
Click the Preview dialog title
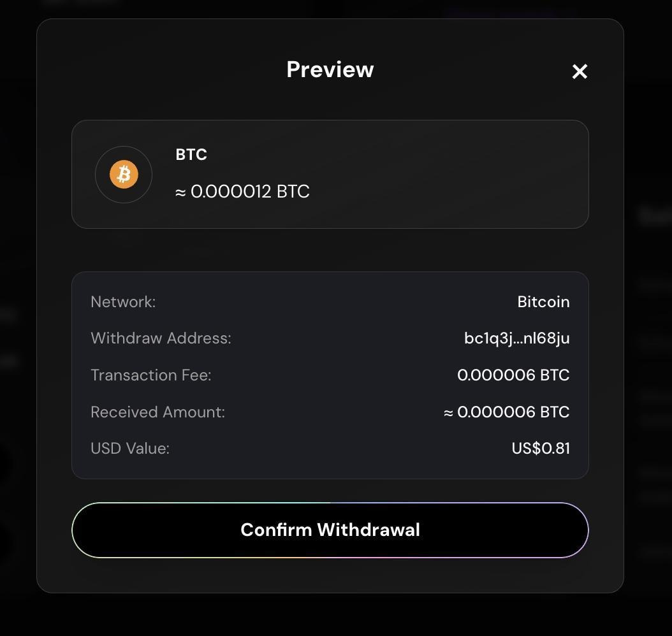(x=330, y=69)
